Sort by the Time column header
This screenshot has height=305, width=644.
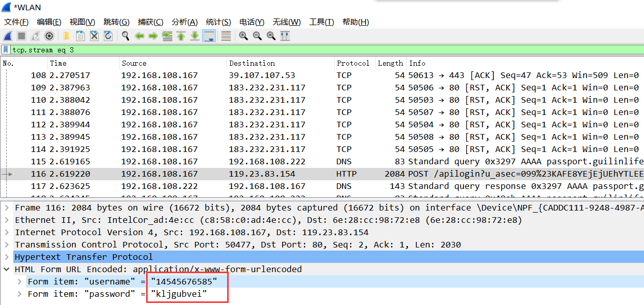click(x=83, y=63)
